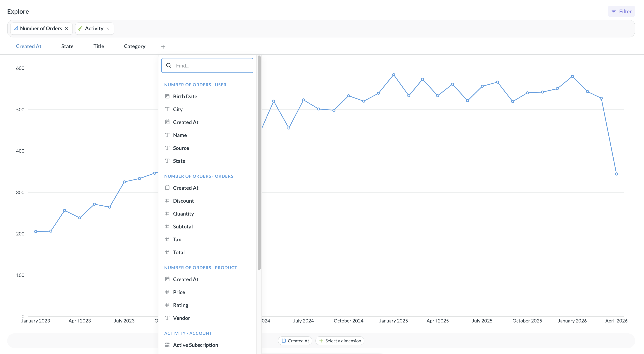The image size is (644, 354).
Task: Click the measure icon on Number of Orders chip
Action: 16,29
